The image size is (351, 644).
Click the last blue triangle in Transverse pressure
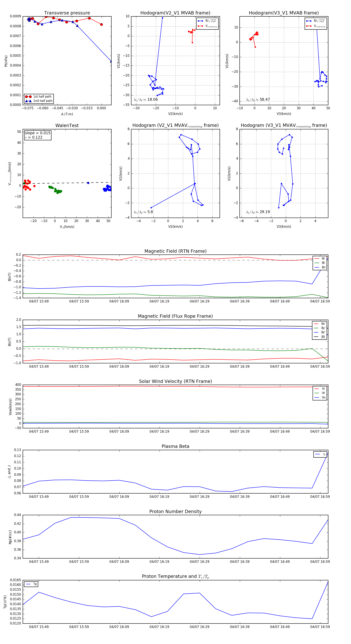click(x=111, y=61)
